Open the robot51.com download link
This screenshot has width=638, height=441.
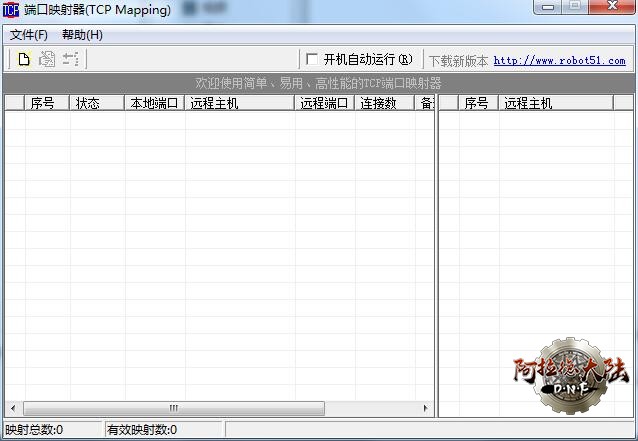[x=559, y=60]
